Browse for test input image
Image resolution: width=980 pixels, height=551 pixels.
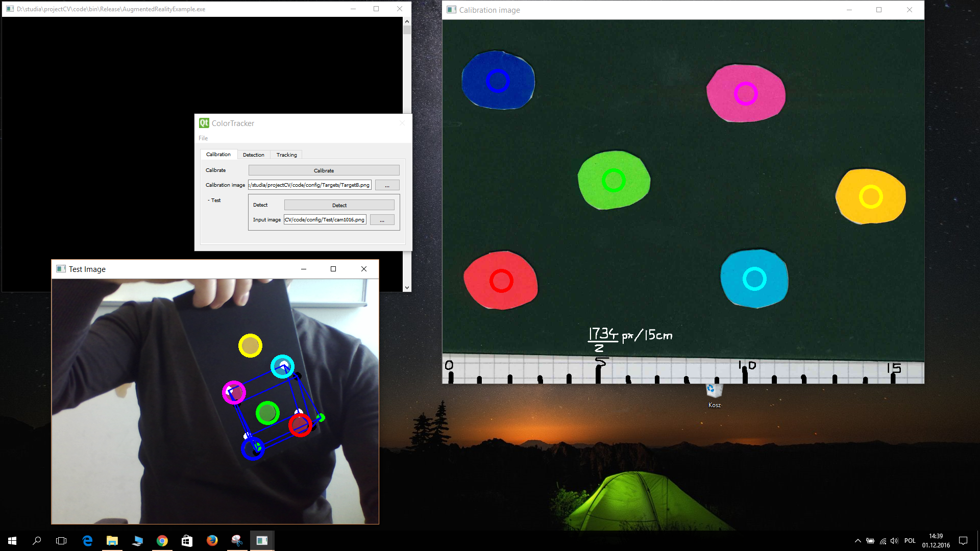pos(382,220)
